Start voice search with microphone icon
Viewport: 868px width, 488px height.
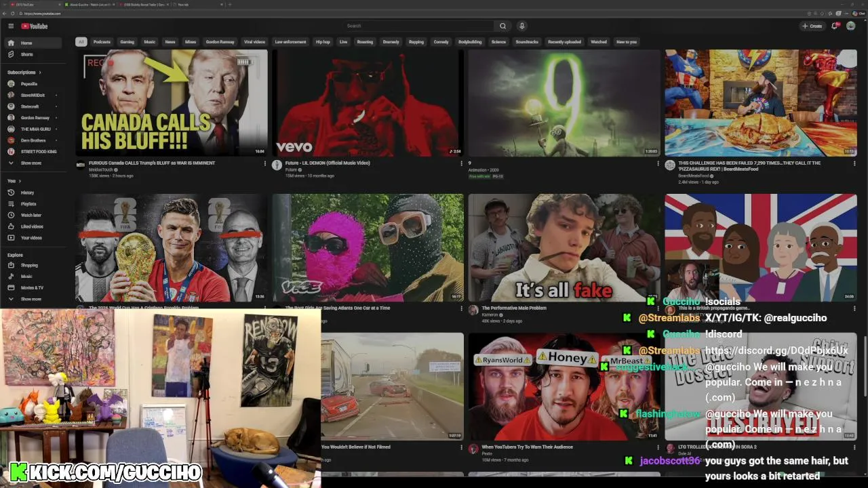click(521, 26)
